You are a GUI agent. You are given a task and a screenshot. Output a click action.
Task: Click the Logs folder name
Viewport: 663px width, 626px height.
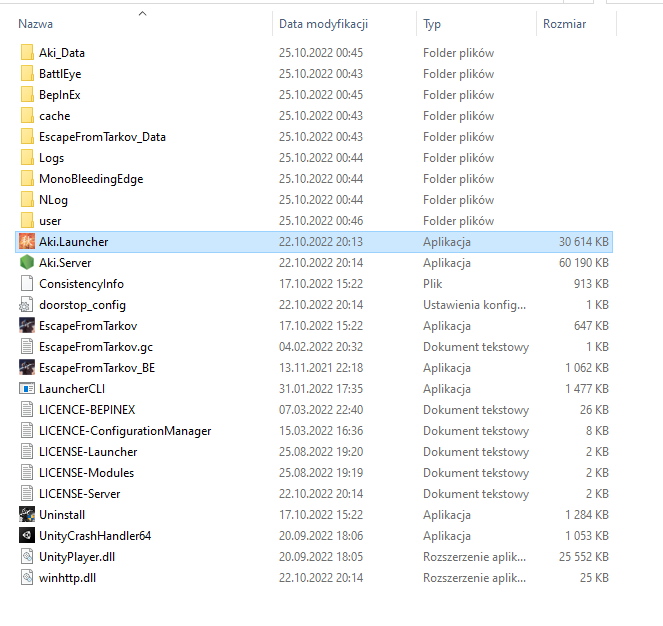52,158
